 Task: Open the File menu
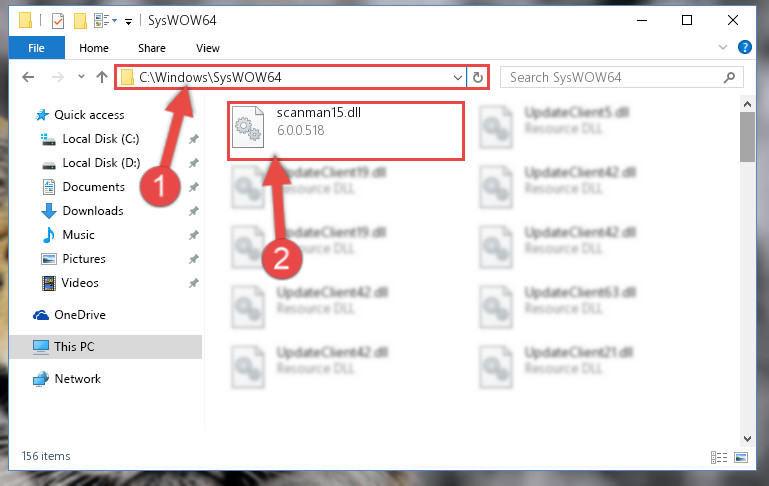coord(36,48)
